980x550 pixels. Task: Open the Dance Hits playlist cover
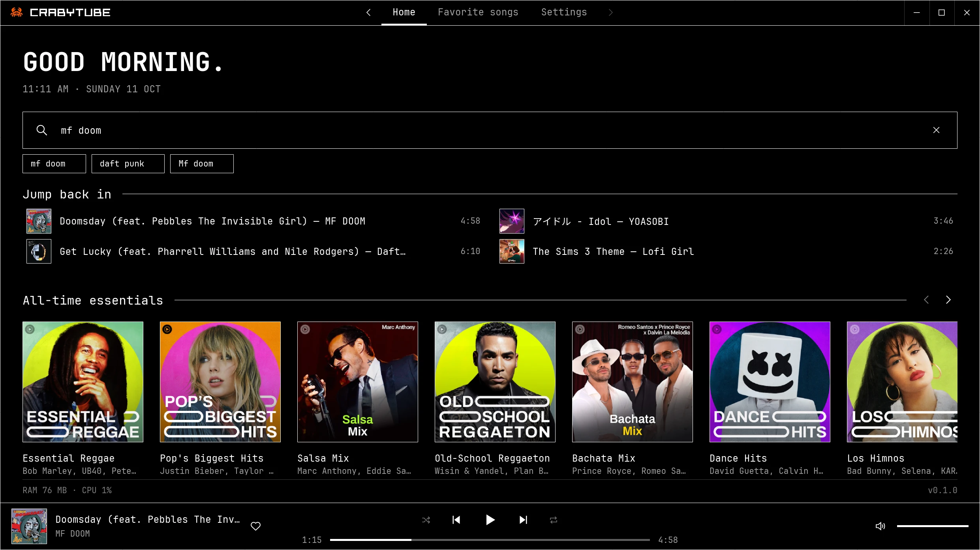point(770,382)
